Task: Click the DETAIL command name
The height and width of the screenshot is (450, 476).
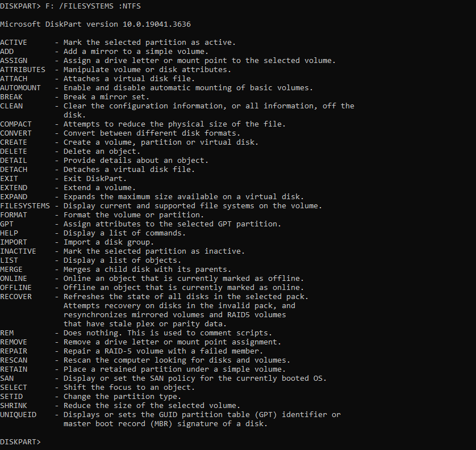Action: tap(14, 161)
